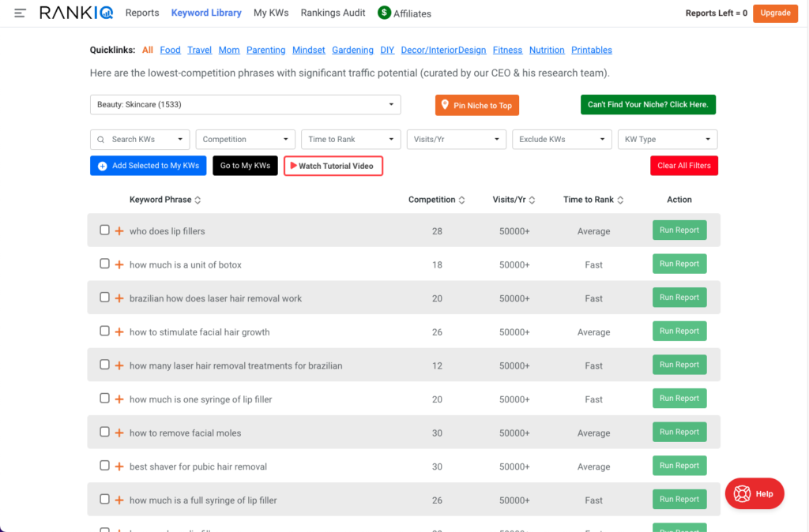
Task: Click the Decor/InteriorDesign quicklink
Action: [443, 50]
